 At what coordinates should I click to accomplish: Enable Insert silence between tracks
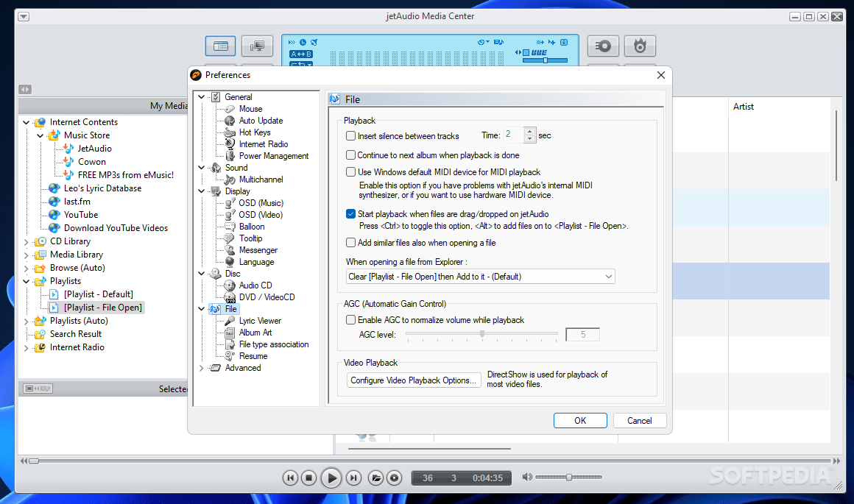(x=350, y=135)
